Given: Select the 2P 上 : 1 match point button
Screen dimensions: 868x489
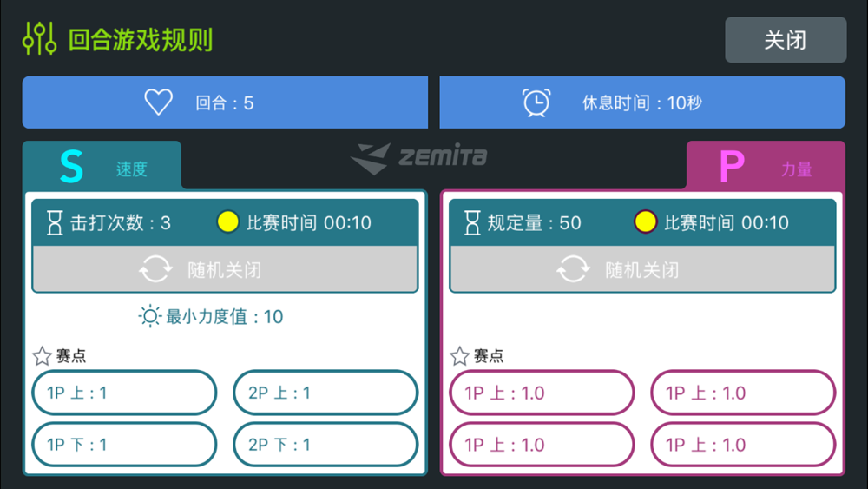Looking at the screenshot, I should 325,393.
